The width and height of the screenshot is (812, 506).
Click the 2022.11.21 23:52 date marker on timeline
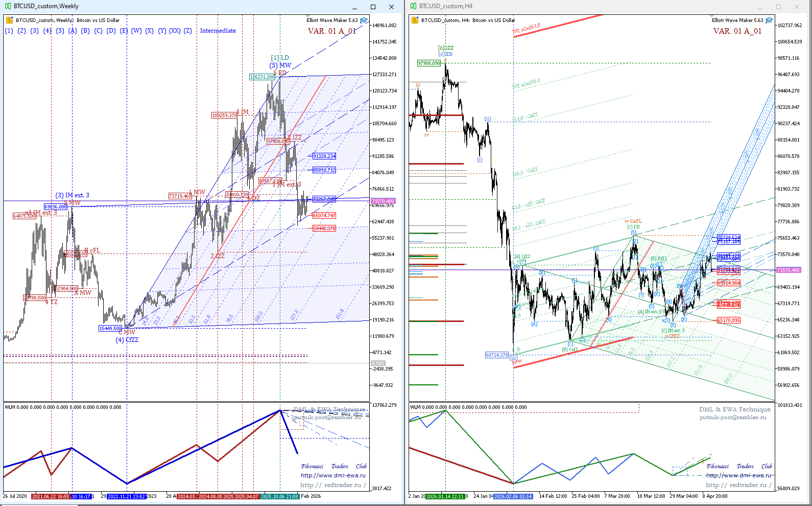126,496
